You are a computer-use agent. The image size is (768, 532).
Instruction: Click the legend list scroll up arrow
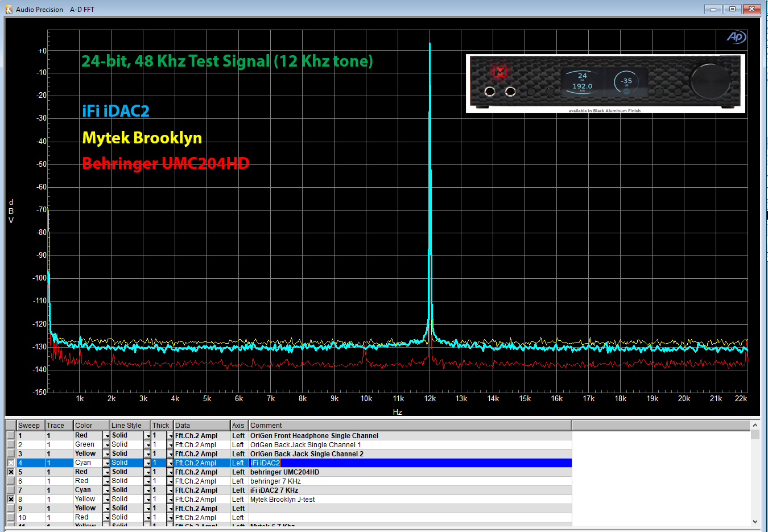(x=755, y=425)
